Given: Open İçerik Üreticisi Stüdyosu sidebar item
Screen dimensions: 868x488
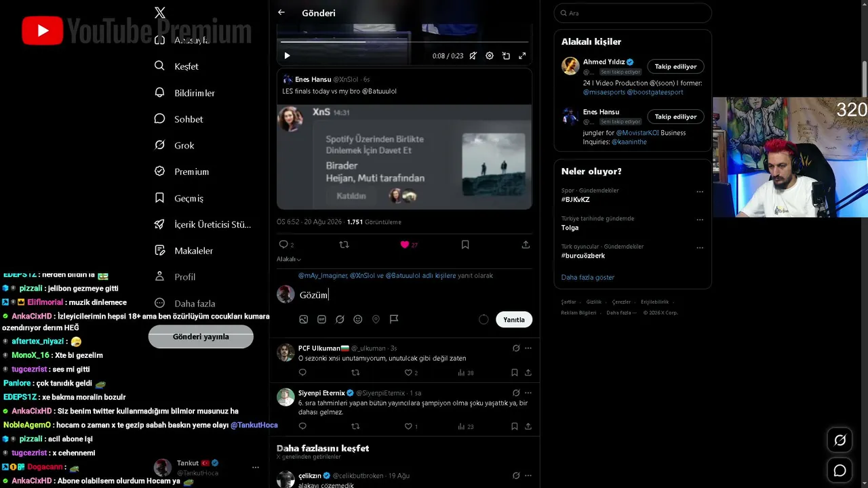Looking at the screenshot, I should coord(203,224).
